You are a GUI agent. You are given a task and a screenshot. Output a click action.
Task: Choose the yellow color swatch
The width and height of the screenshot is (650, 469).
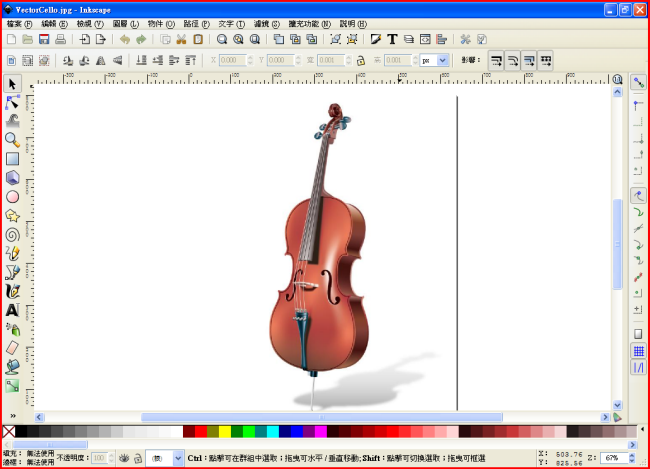pos(225,432)
